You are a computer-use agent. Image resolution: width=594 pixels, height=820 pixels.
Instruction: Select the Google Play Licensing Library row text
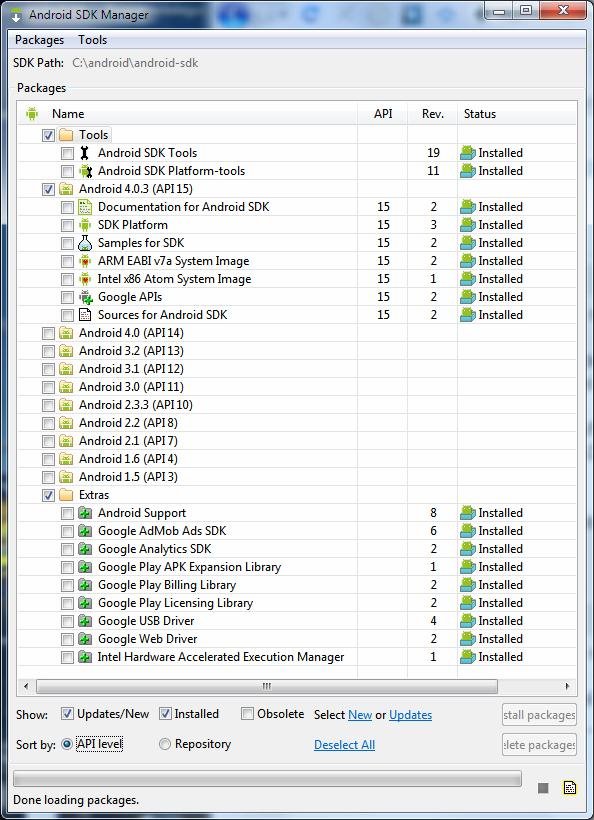pos(175,603)
